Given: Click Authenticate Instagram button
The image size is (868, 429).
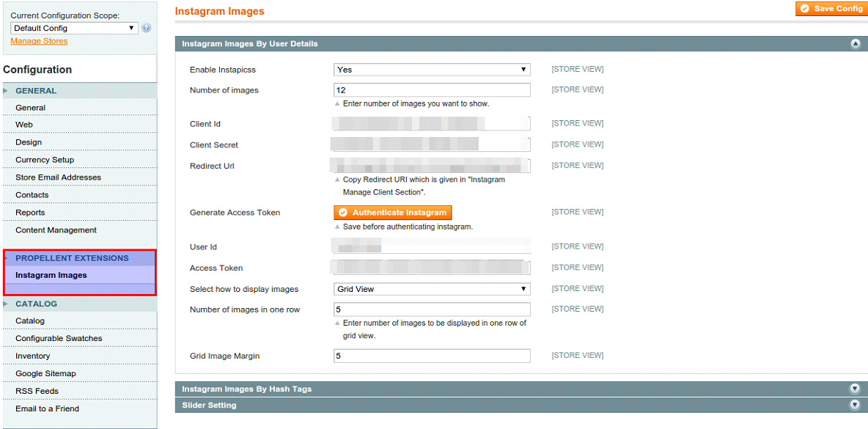Looking at the screenshot, I should (x=393, y=213).
